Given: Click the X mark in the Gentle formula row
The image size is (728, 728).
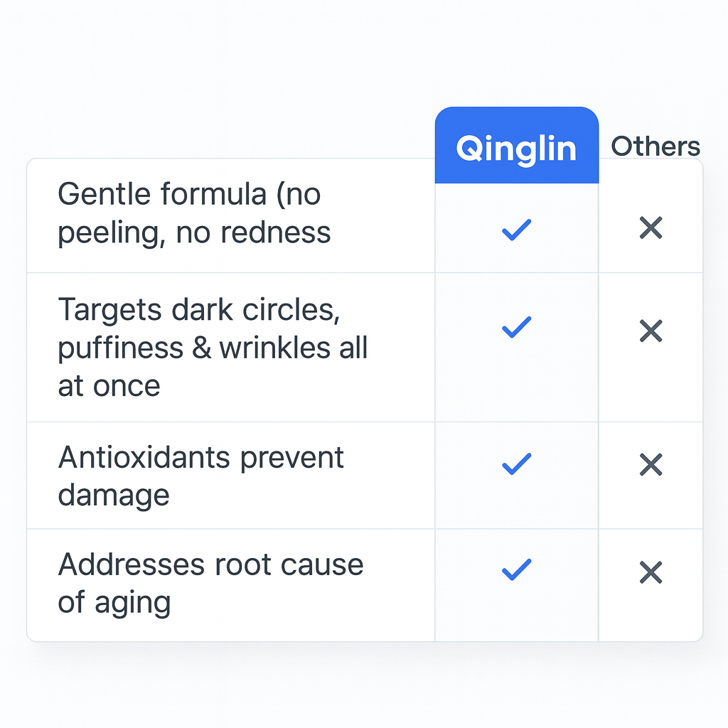Looking at the screenshot, I should (x=651, y=228).
